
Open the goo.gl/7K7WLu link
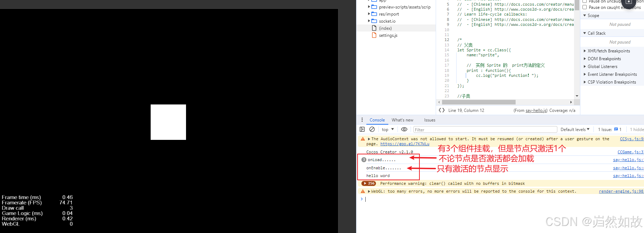coord(405,144)
